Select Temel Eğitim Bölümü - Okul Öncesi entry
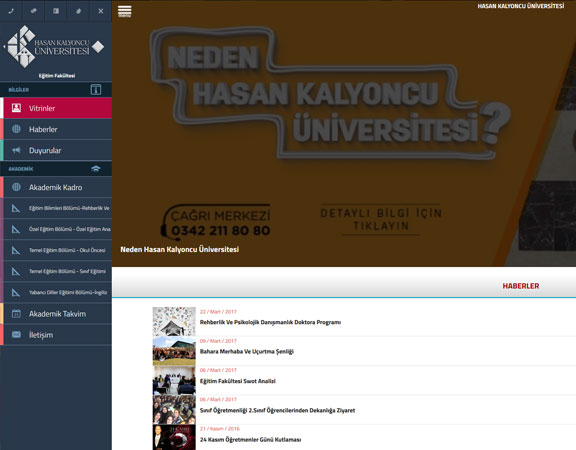This screenshot has height=450, width=576. click(x=56, y=250)
